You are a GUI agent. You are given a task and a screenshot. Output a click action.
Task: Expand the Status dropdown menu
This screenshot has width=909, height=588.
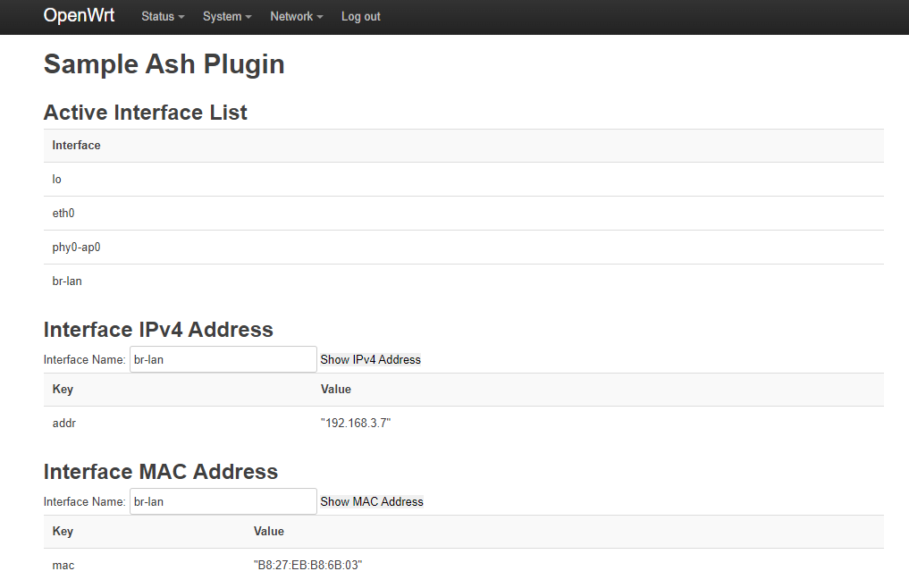[163, 17]
